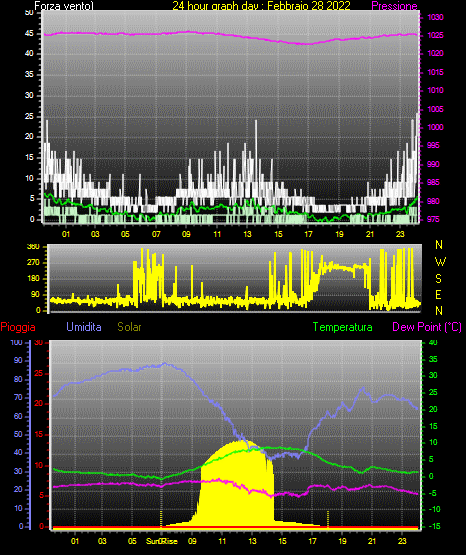The height and width of the screenshot is (555, 466).
Task: Click the W wind direction letter
Action: tap(440, 262)
